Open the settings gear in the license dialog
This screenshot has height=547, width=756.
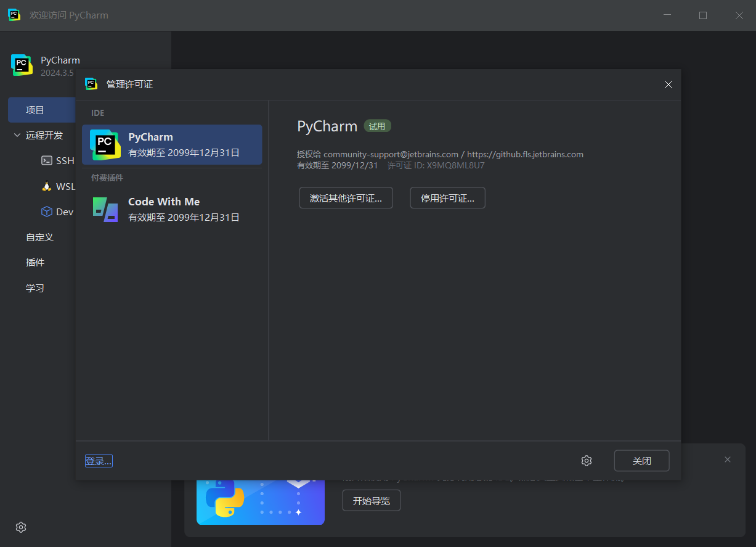point(587,461)
